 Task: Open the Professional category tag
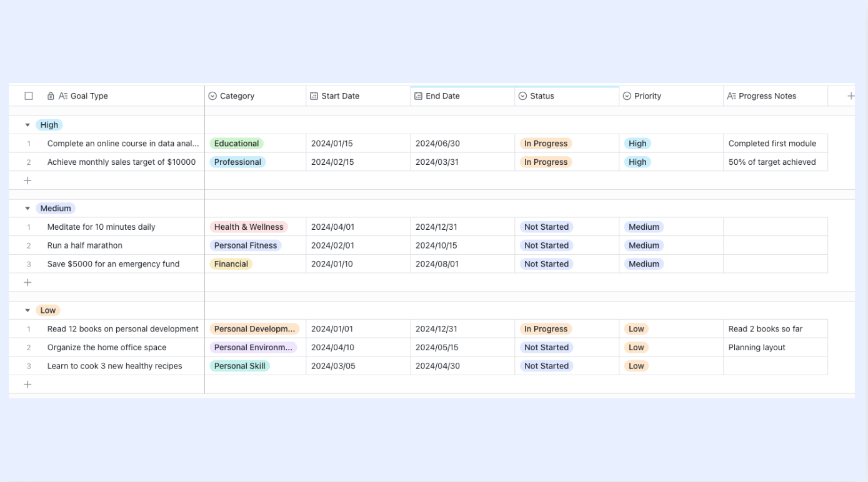pyautogui.click(x=237, y=162)
